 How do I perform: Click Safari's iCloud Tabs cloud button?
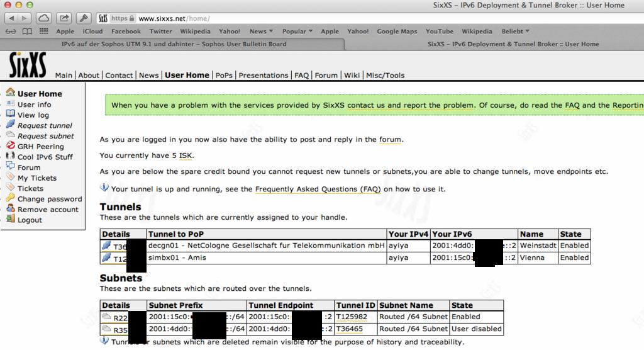click(x=45, y=18)
